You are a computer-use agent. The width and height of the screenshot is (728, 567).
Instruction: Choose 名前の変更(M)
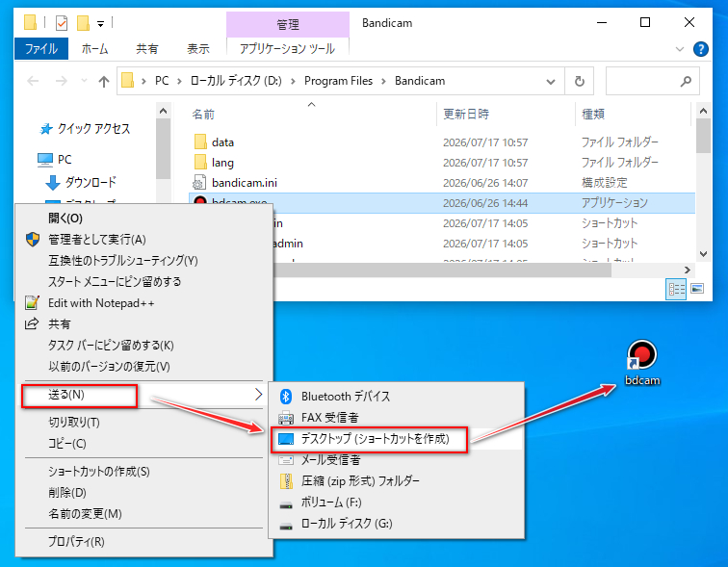point(143,514)
